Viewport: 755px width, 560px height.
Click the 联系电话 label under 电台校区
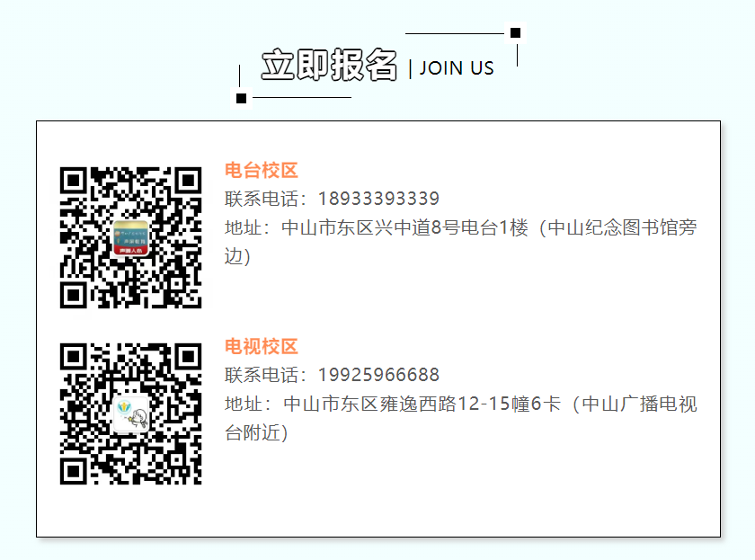coord(262,199)
